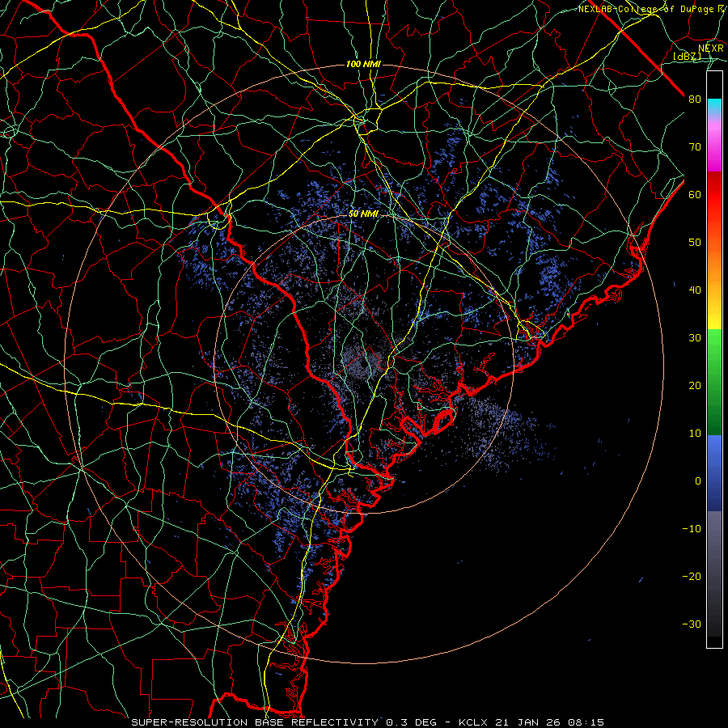
Task: Click the 50 NMI range ring label
Action: click(x=363, y=214)
